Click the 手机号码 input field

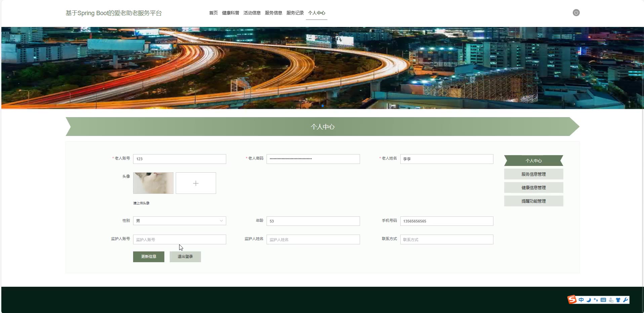447,221
